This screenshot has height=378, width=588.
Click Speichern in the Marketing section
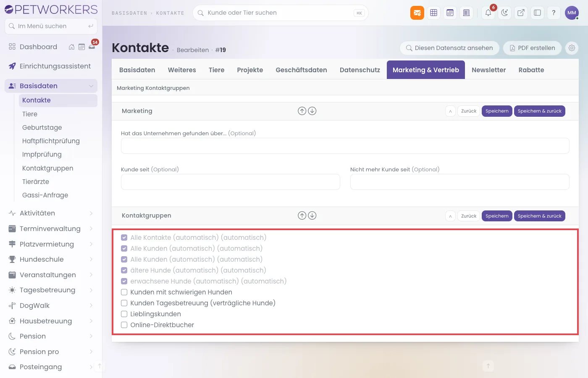pyautogui.click(x=497, y=111)
